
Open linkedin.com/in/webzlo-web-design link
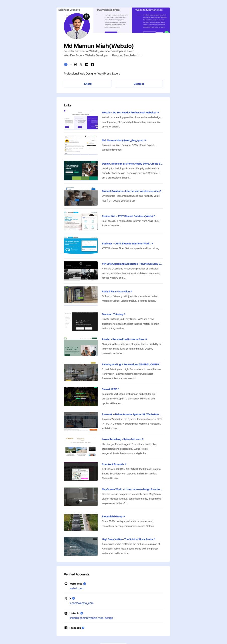click(x=91, y=618)
